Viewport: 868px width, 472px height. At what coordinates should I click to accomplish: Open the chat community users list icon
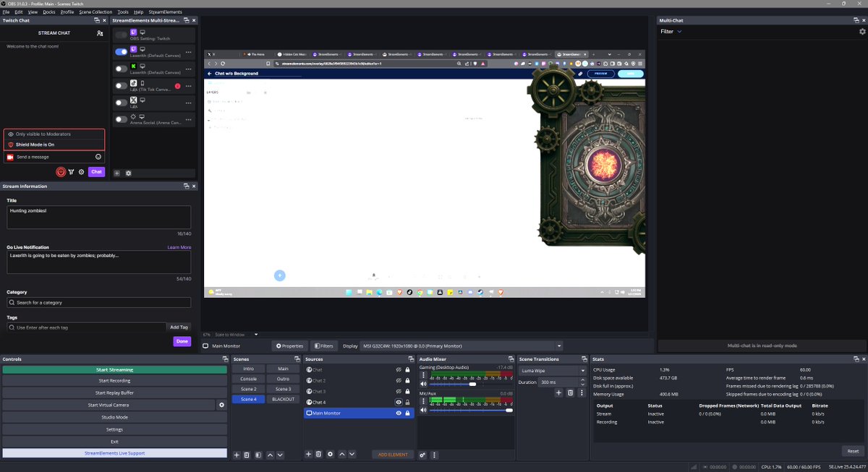tap(100, 33)
